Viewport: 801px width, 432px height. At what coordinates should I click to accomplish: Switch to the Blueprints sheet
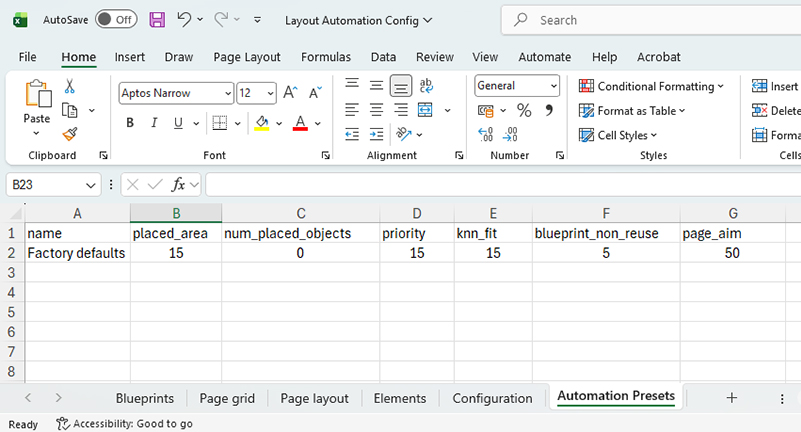click(145, 398)
